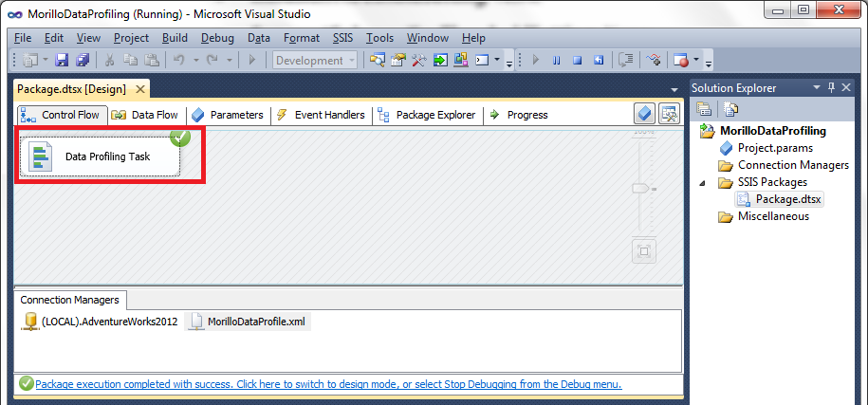Screen dimensions: 868x405
Task: Switch to the Event Handlers tab
Action: pos(321,115)
